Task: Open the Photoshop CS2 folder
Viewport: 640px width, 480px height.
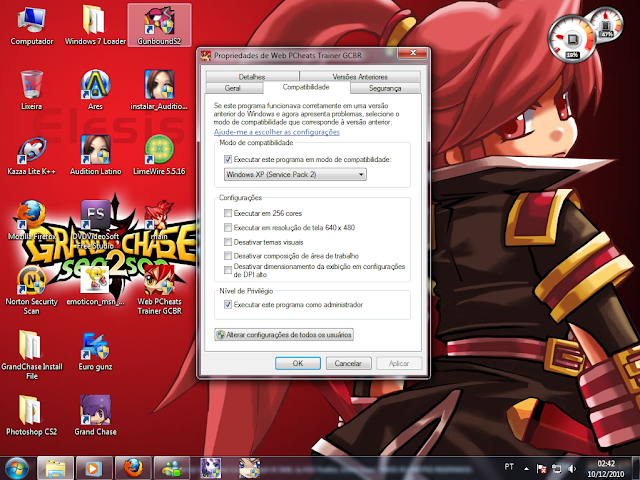Action: 32,416
